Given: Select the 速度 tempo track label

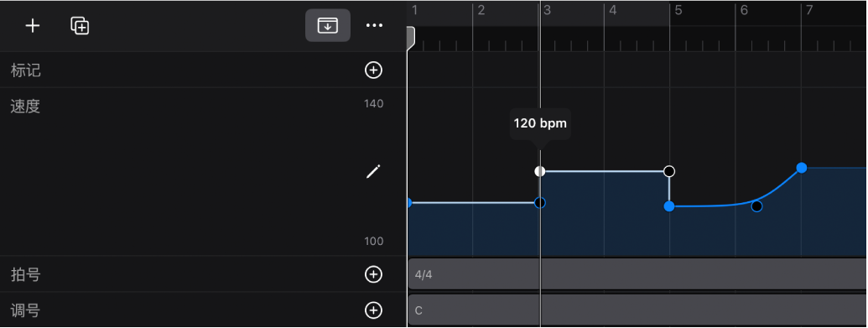Looking at the screenshot, I should (x=25, y=107).
